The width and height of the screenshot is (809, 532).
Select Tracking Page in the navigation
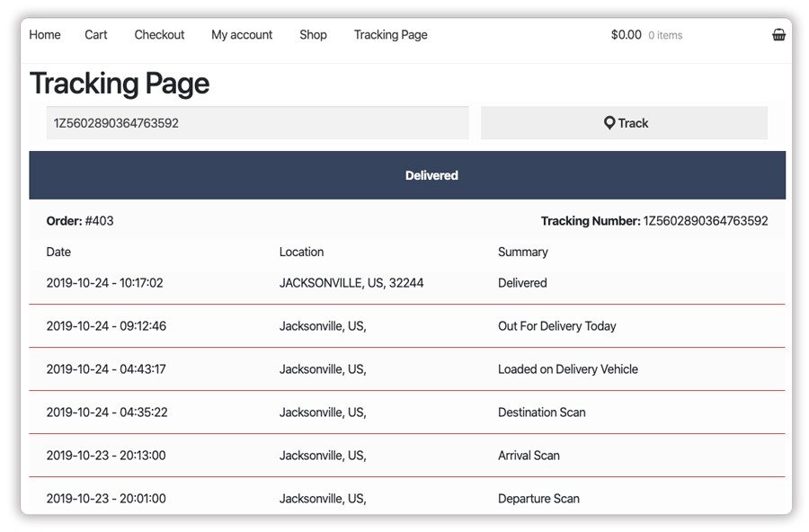[391, 34]
